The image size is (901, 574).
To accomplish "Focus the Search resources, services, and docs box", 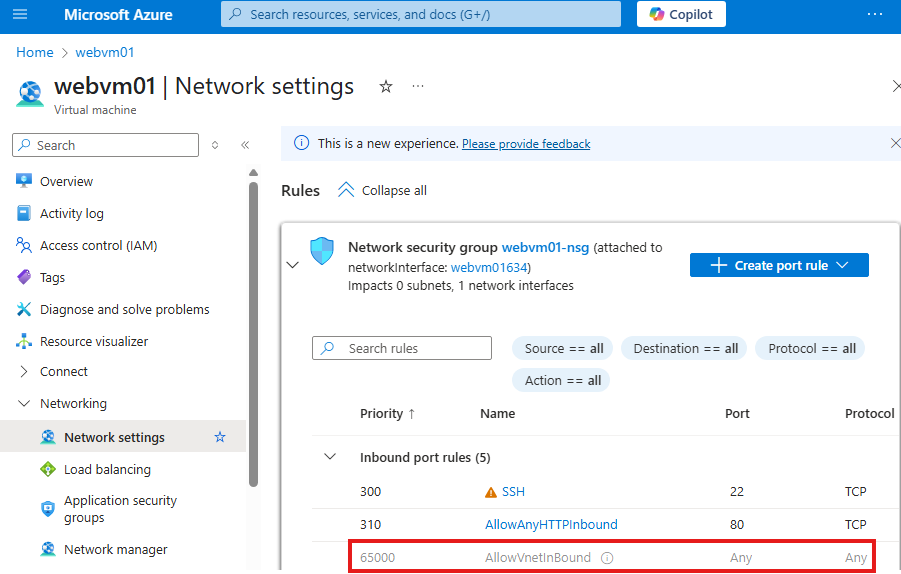I will click(x=421, y=14).
